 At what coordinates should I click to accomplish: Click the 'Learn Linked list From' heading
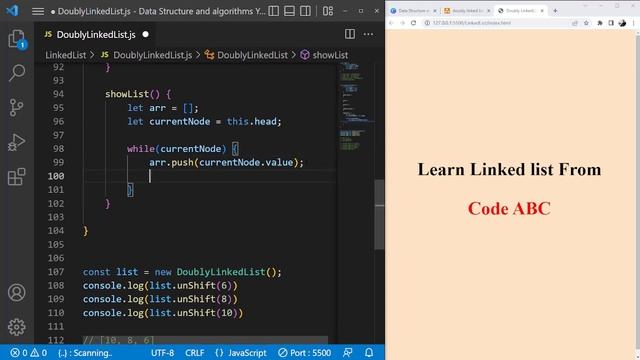point(509,169)
